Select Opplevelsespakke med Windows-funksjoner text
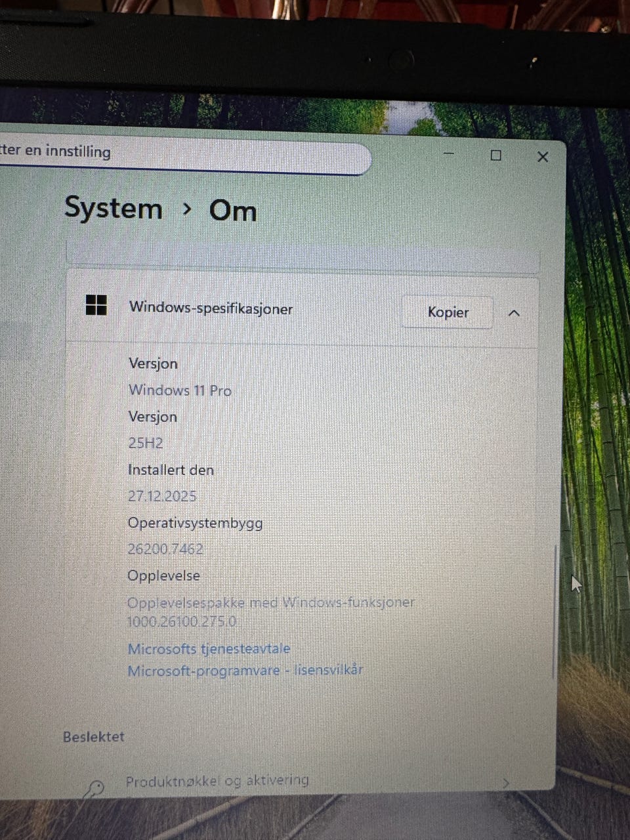The image size is (630, 840). coord(270,602)
